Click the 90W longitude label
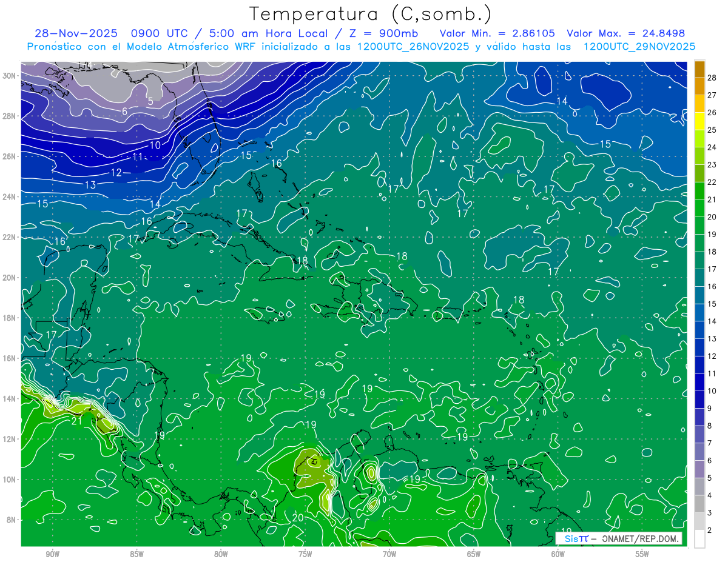This screenshot has height=562, width=728. pyautogui.click(x=52, y=554)
